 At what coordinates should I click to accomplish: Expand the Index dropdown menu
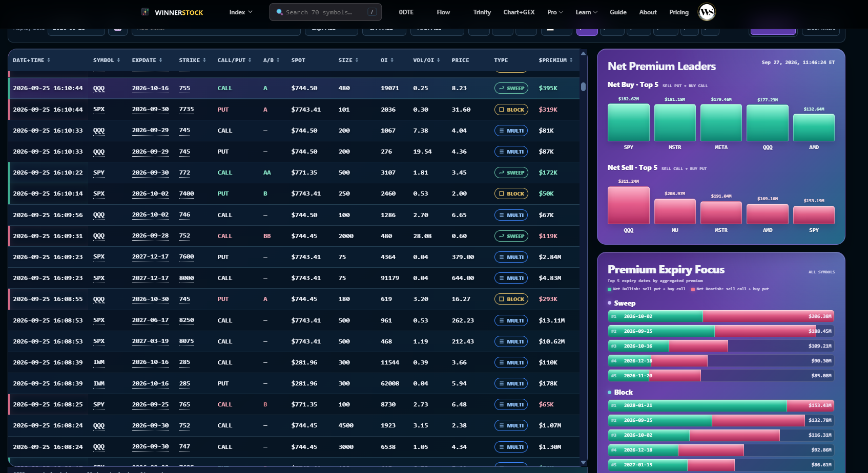(241, 12)
